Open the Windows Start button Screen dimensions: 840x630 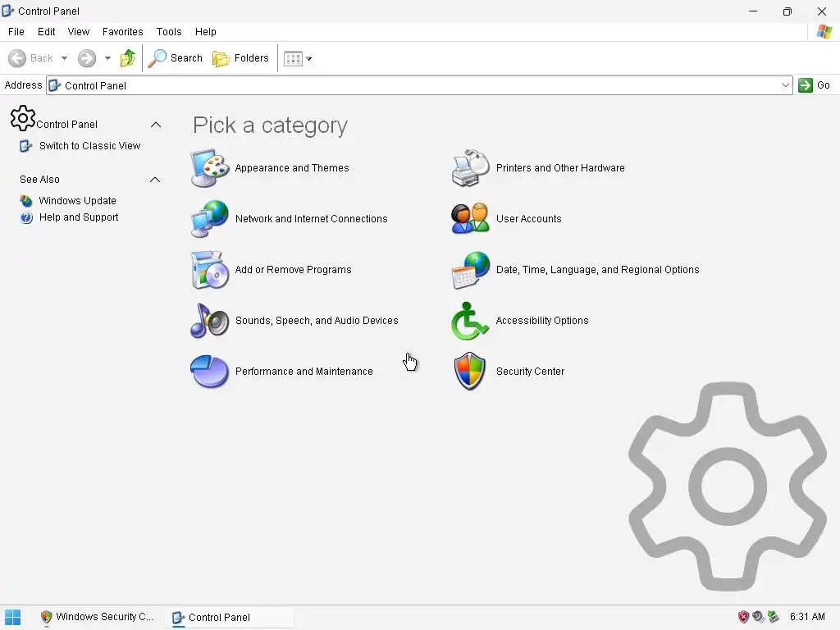12,617
